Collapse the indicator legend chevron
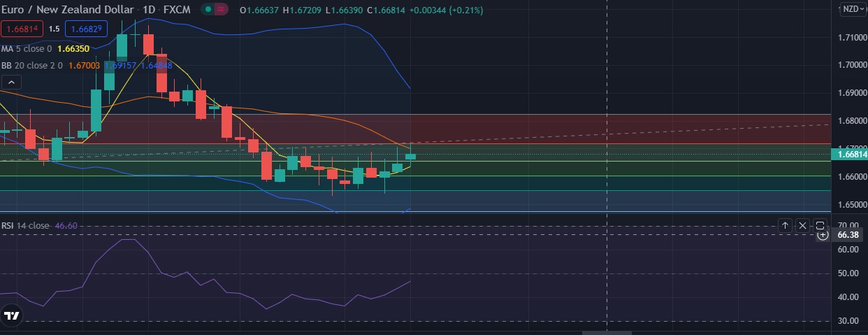 tap(10, 83)
